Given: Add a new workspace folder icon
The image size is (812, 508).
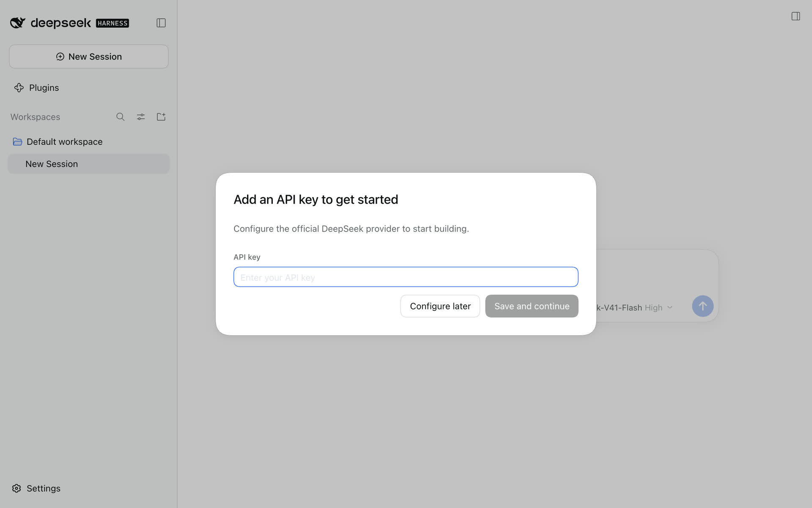Looking at the screenshot, I should click(x=161, y=117).
